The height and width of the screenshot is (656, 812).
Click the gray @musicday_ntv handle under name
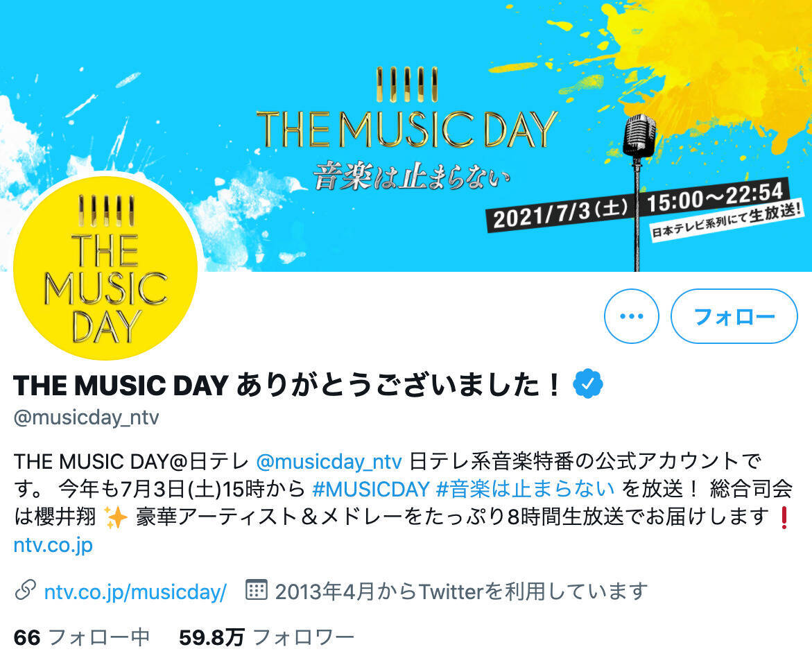[86, 417]
